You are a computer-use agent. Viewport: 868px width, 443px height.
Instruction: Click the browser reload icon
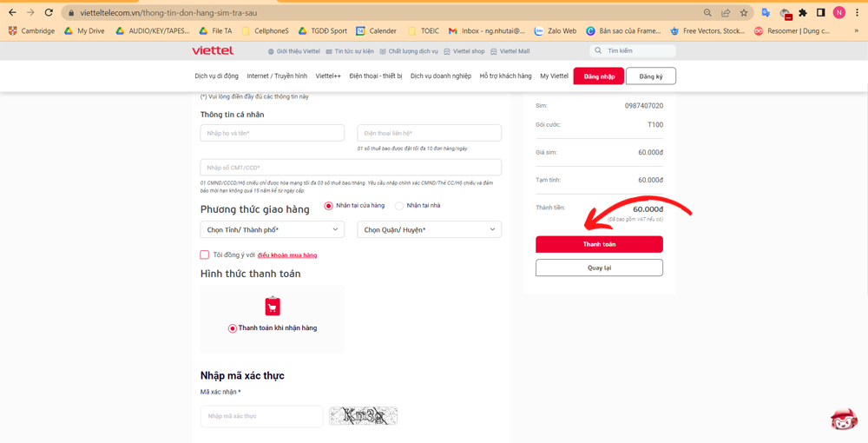tap(49, 13)
